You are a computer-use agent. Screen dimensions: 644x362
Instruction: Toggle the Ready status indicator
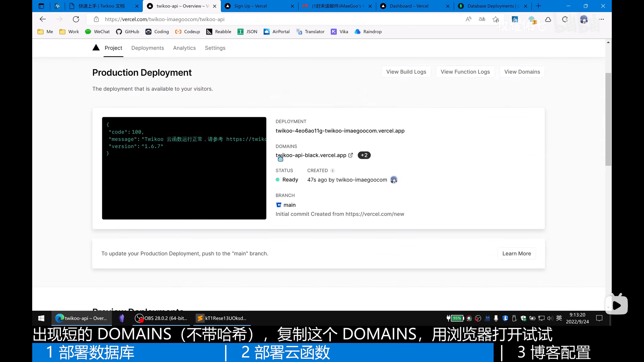[x=278, y=180]
